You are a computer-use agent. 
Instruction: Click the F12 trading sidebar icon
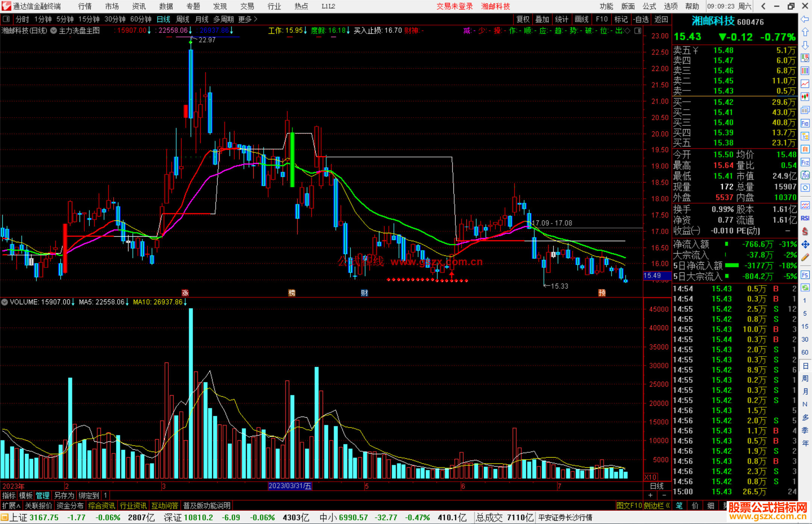805,162
